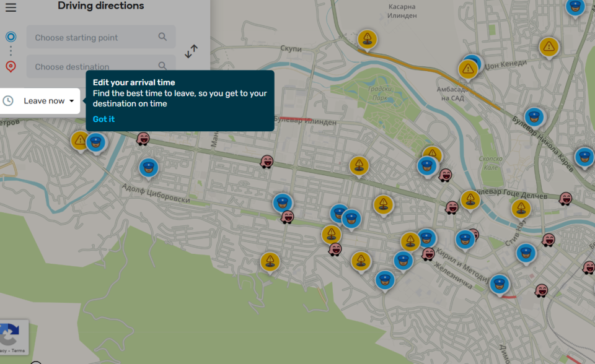Click the blue starting point circle icon
This screenshot has width=595, height=364.
tap(11, 37)
